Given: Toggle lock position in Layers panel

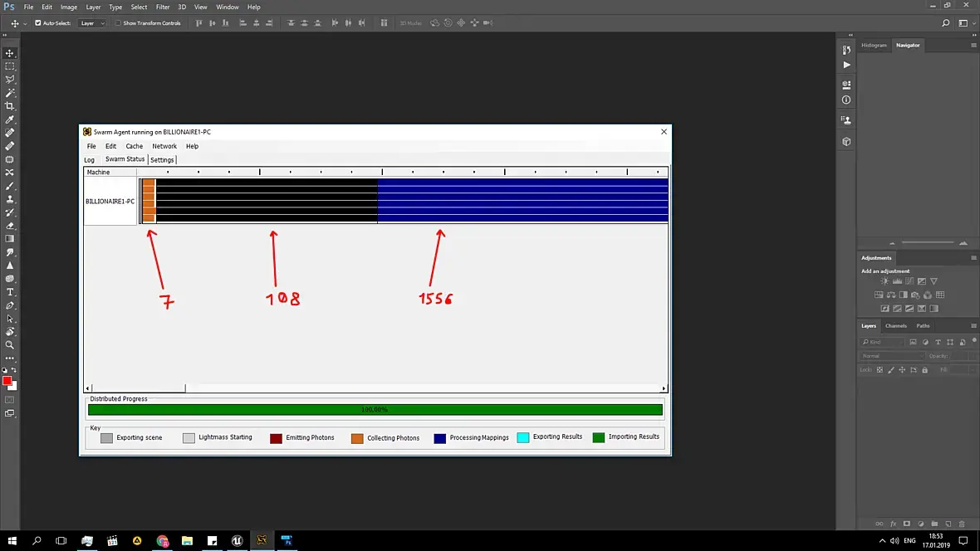Looking at the screenshot, I should pyautogui.click(x=902, y=370).
